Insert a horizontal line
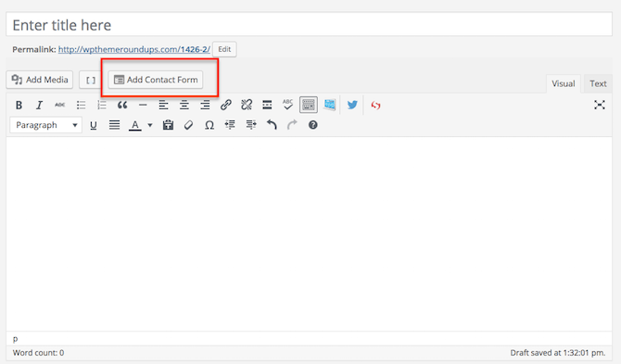621x364 pixels. [x=143, y=106]
